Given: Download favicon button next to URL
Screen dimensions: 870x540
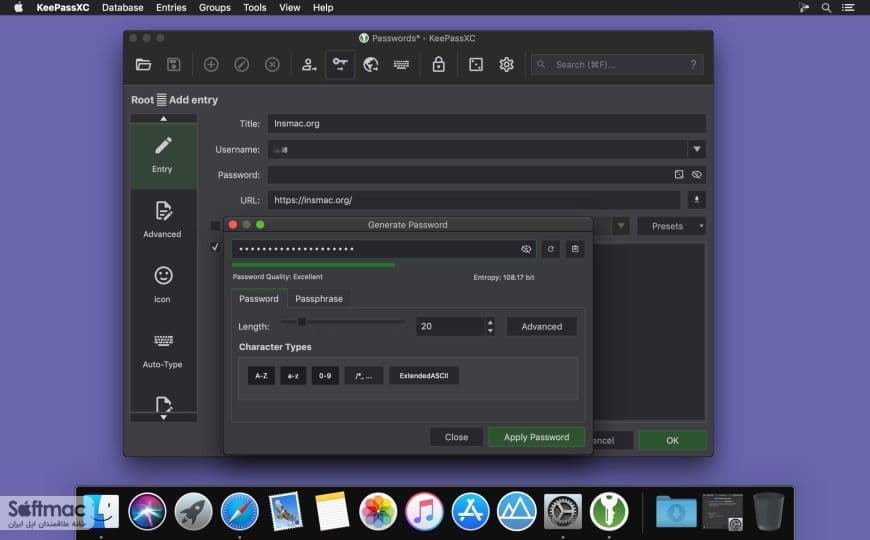Looking at the screenshot, I should tap(696, 200).
